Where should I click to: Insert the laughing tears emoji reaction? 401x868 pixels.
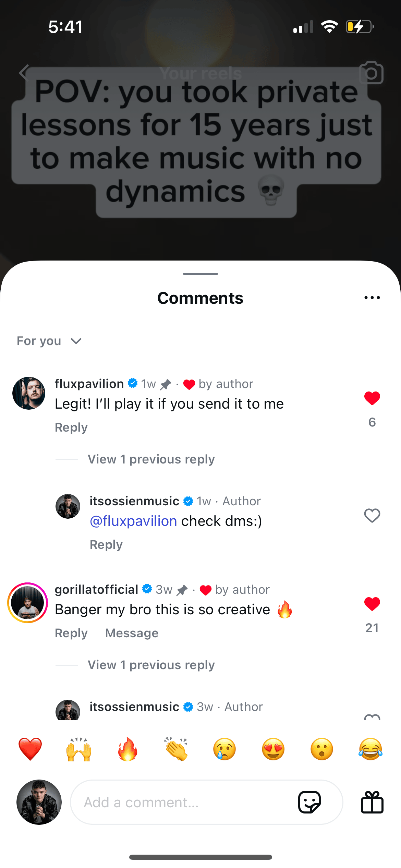click(x=370, y=749)
